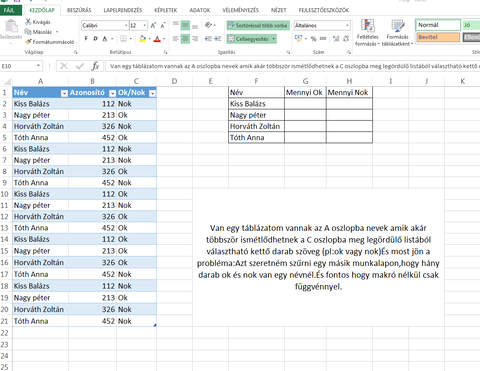Click into the E10 Name Box field

pos(18,66)
